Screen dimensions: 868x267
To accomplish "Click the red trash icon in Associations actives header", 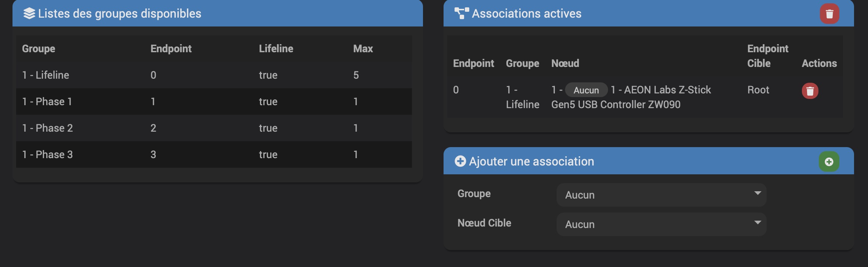I will pyautogui.click(x=829, y=14).
